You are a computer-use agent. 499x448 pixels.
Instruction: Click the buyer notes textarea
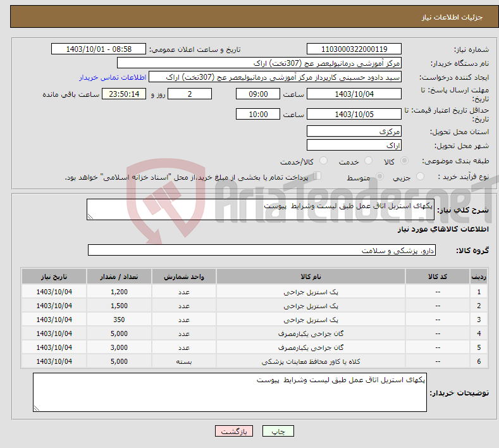(x=230, y=392)
